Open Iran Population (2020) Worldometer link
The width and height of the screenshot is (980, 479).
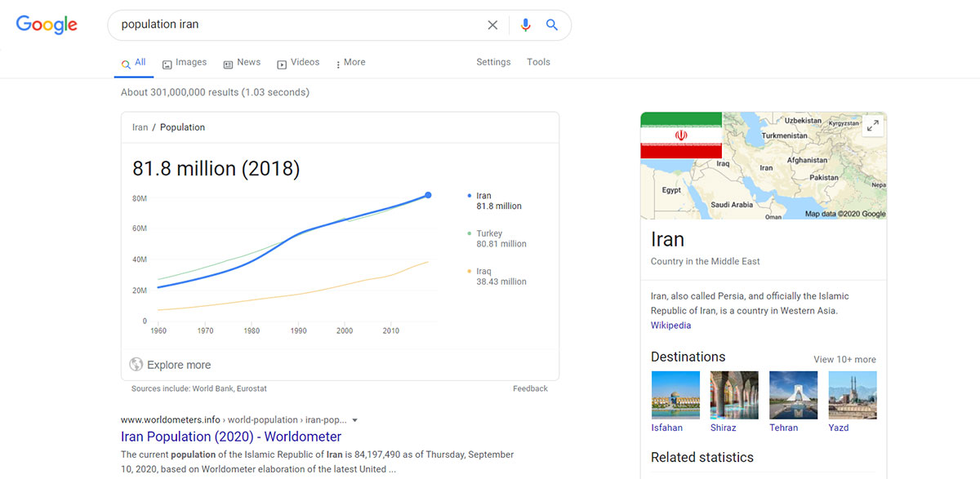231,437
